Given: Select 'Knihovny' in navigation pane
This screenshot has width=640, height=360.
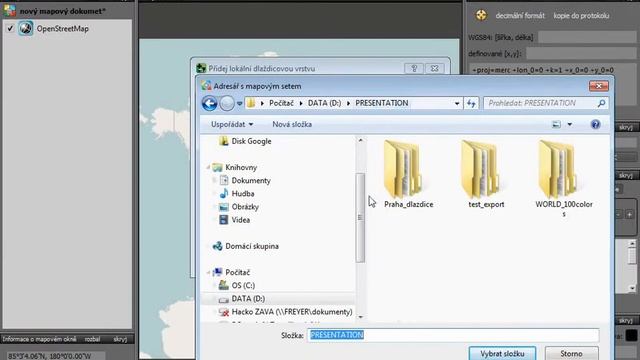Looking at the screenshot, I should click(241, 167).
